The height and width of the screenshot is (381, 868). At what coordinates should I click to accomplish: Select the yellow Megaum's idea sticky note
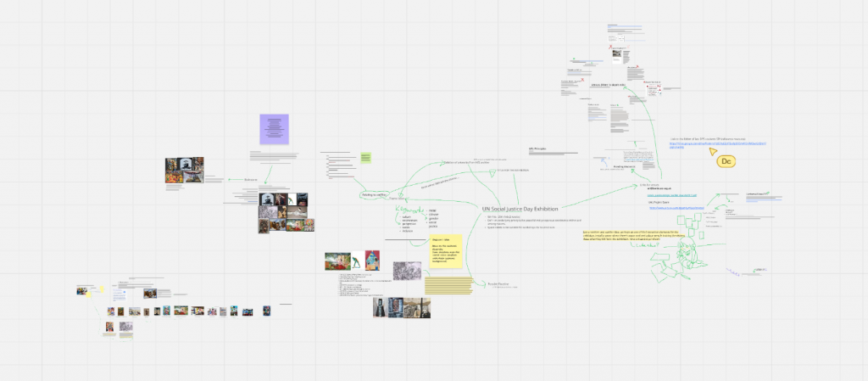pos(446,252)
